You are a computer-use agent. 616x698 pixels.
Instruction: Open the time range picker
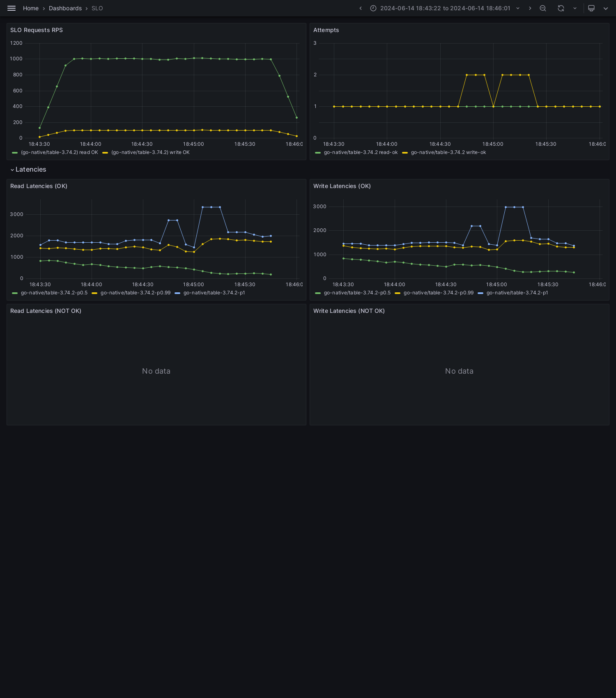[x=445, y=8]
